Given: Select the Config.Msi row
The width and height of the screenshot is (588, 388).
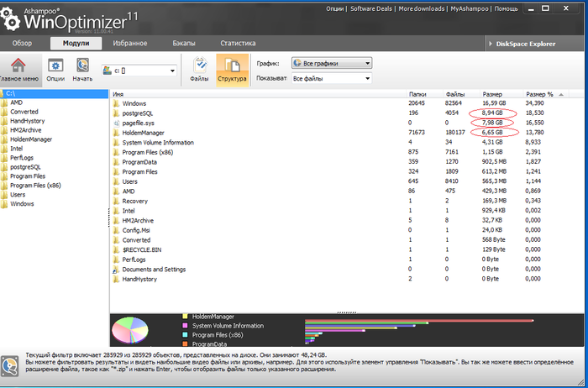Looking at the screenshot, I should click(x=347, y=230).
